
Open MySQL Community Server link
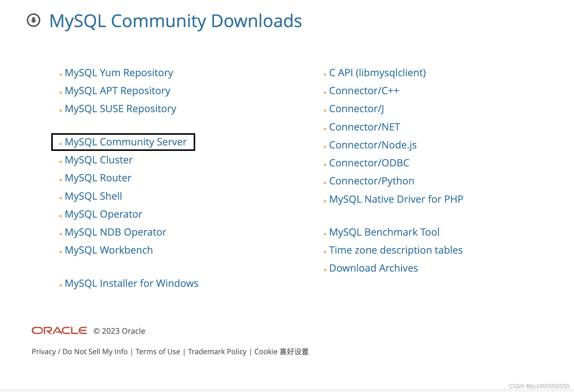click(126, 142)
